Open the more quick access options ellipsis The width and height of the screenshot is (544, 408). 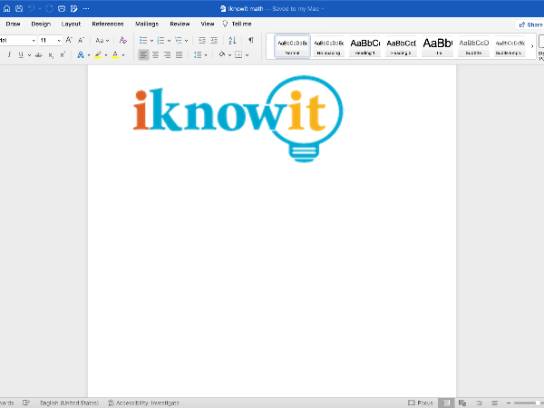86,9
